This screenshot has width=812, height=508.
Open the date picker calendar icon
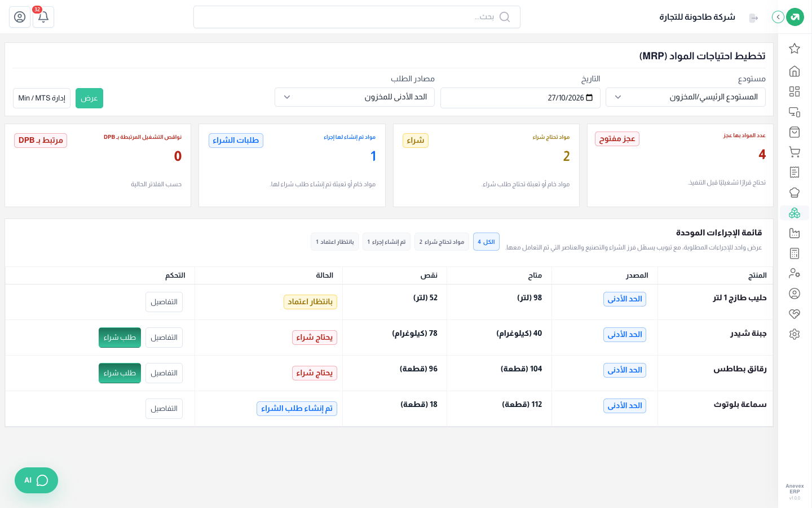tap(589, 98)
